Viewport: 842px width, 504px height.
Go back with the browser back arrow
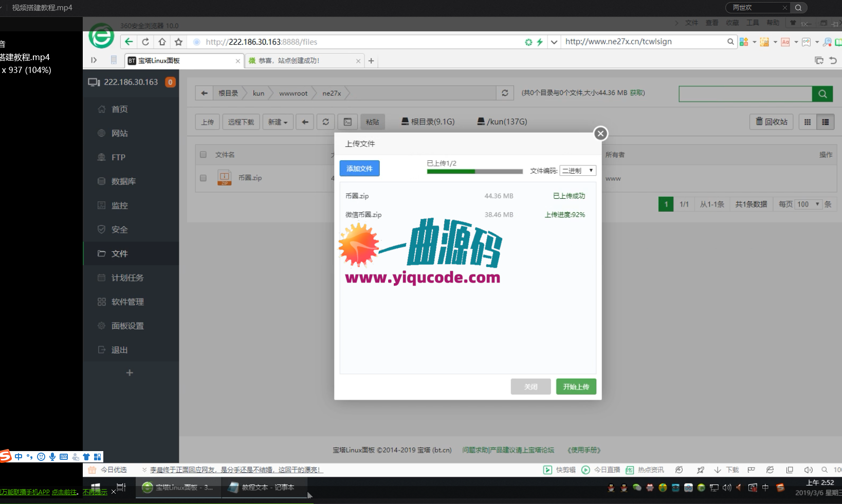click(x=129, y=42)
